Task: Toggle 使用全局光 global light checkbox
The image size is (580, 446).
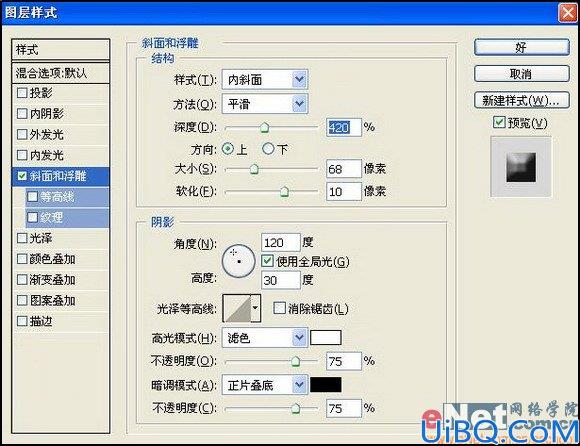Action: (267, 261)
